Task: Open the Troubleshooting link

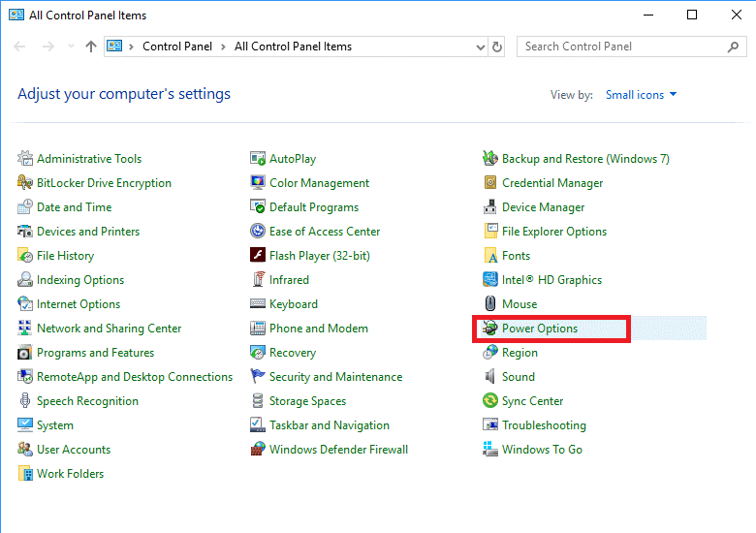Action: (x=545, y=425)
